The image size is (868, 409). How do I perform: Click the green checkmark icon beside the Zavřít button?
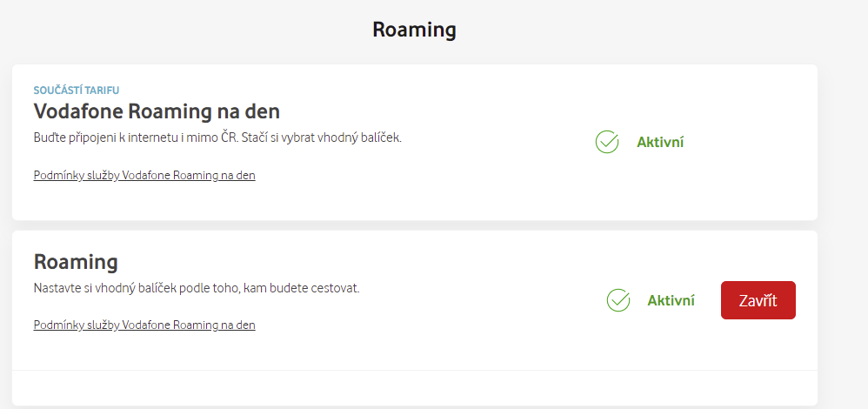point(618,300)
